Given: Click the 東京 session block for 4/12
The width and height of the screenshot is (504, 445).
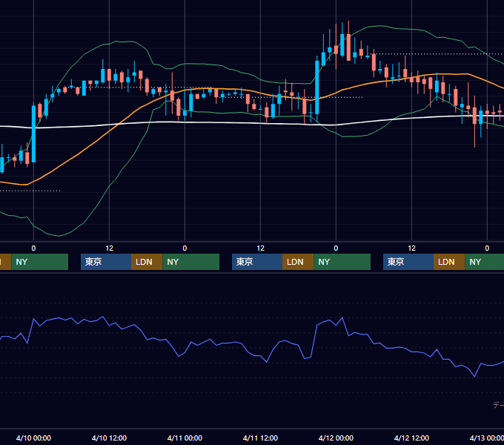Looking at the screenshot, I should [x=408, y=262].
